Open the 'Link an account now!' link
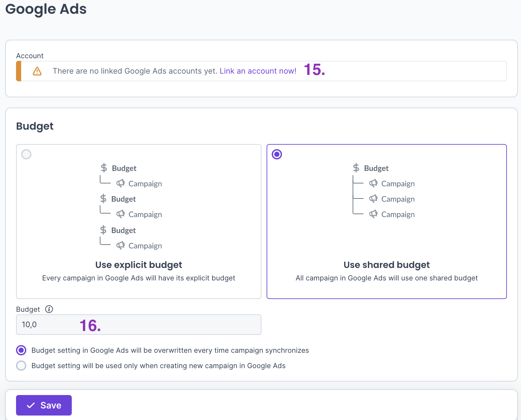Viewport: 521px width, 420px height. (x=258, y=71)
